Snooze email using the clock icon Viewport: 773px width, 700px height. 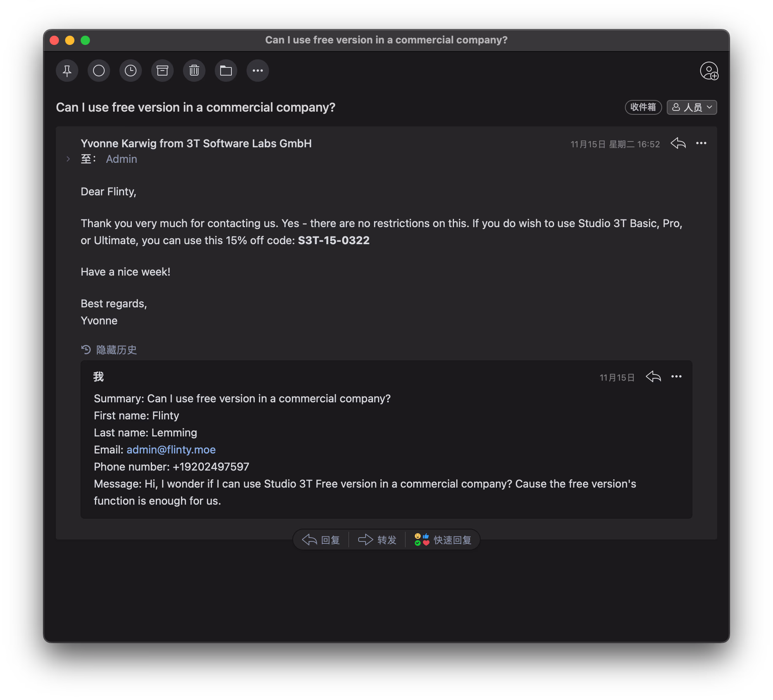coord(131,71)
